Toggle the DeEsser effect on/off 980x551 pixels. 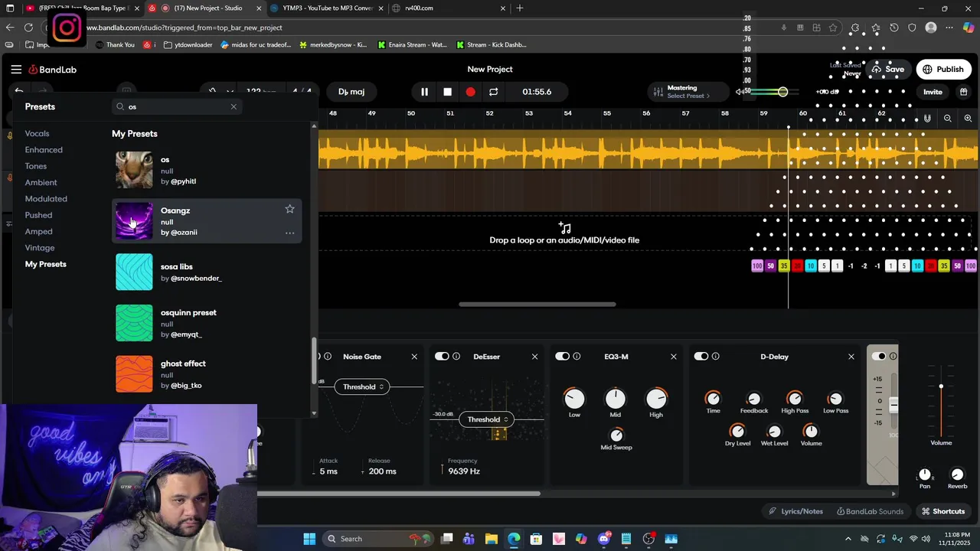442,357
